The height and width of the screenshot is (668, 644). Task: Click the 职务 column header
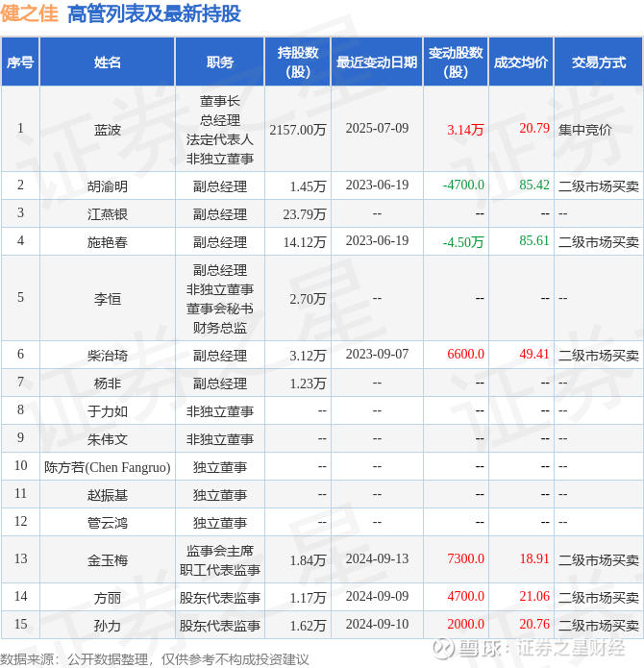coord(220,62)
